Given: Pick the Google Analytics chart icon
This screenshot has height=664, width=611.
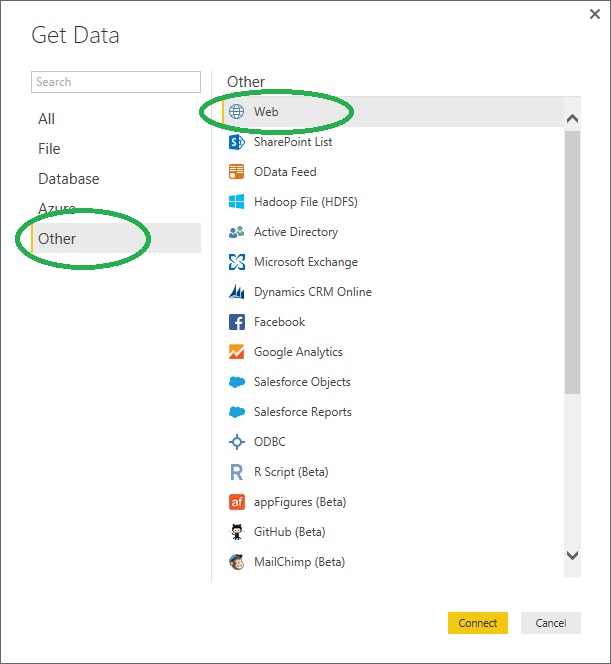Looking at the screenshot, I should point(237,352).
